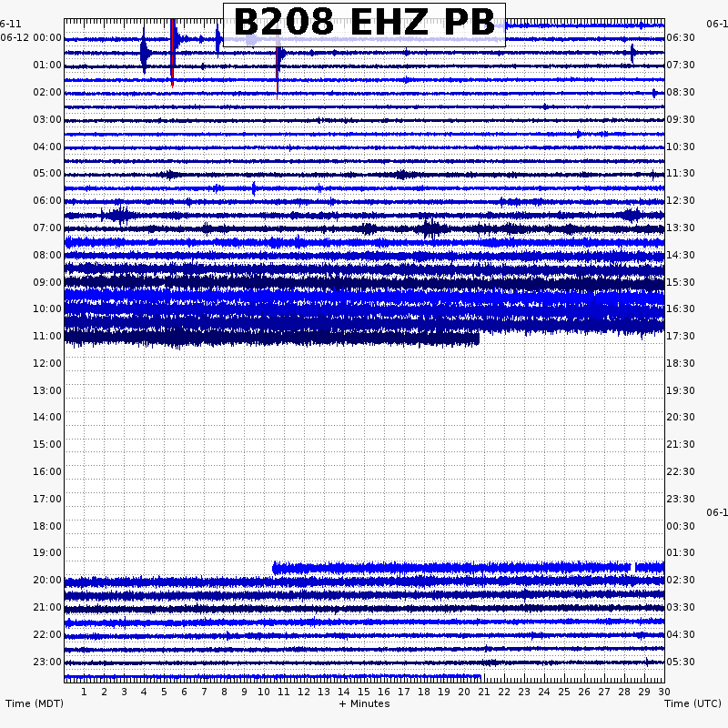The width and height of the screenshot is (728, 728).
Task: Click the + Minutes axis title
Action: [365, 703]
